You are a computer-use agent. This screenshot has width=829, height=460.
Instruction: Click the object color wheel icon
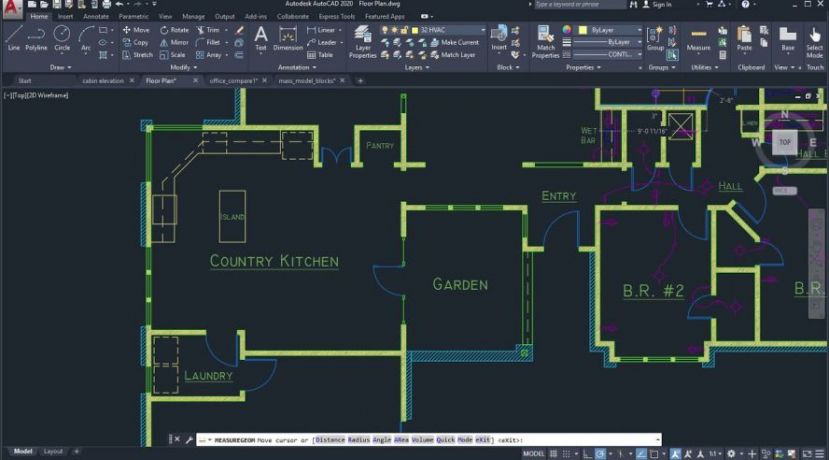coord(567,30)
